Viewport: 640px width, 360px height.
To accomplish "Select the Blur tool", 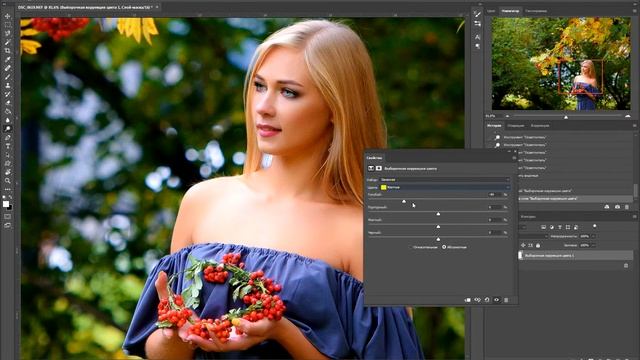I will click(x=7, y=120).
